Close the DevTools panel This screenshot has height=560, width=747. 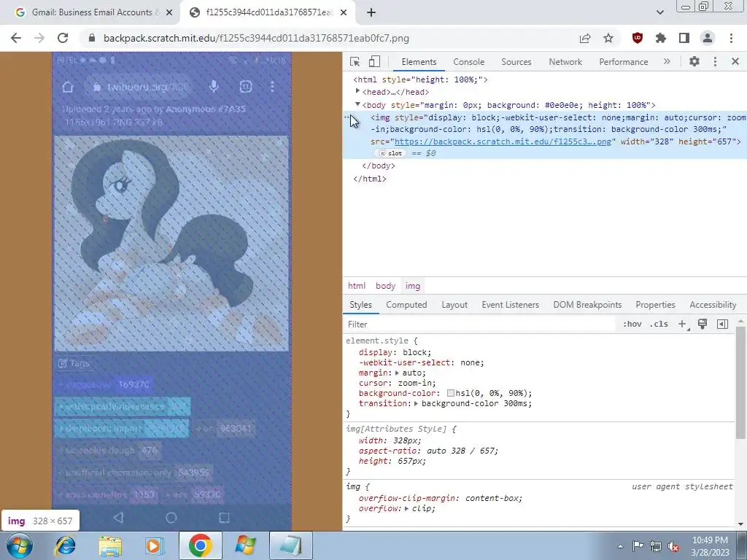pyautogui.click(x=735, y=61)
